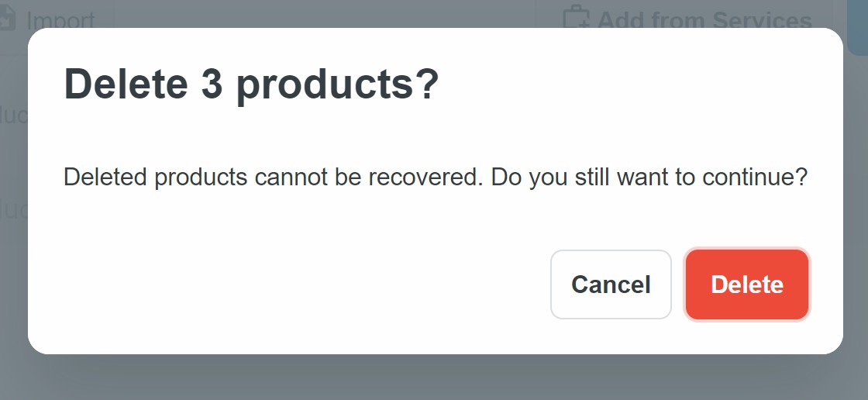The width and height of the screenshot is (868, 400).
Task: Click the "Delete 3 products?" dialog heading
Action: [x=251, y=84]
